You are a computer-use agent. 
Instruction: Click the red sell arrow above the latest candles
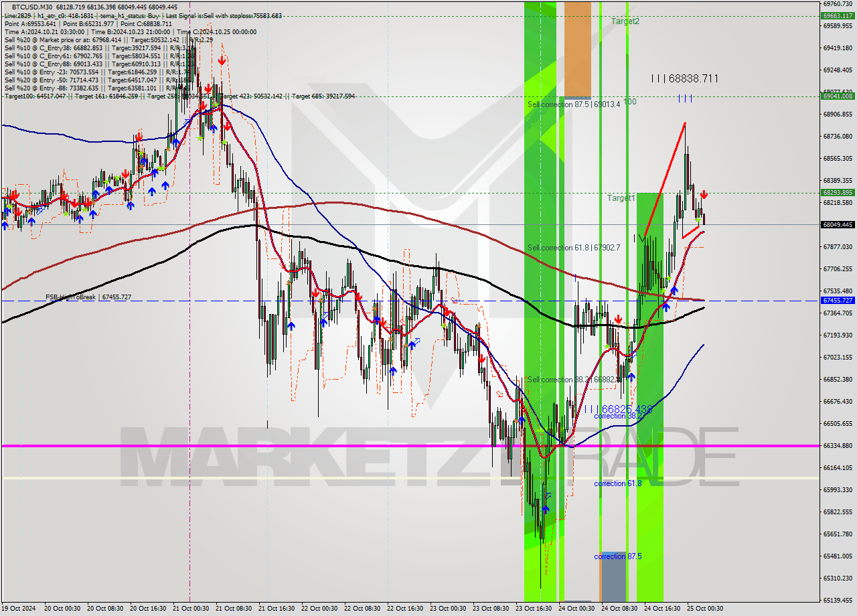tap(704, 195)
